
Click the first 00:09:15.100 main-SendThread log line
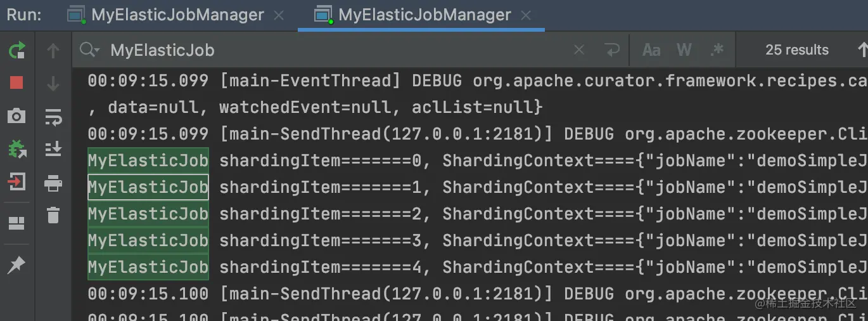pyautogui.click(x=477, y=294)
